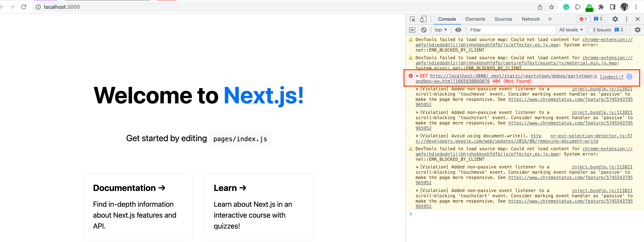
Task: Expand first touchmove violation message
Action: [x=417, y=89]
